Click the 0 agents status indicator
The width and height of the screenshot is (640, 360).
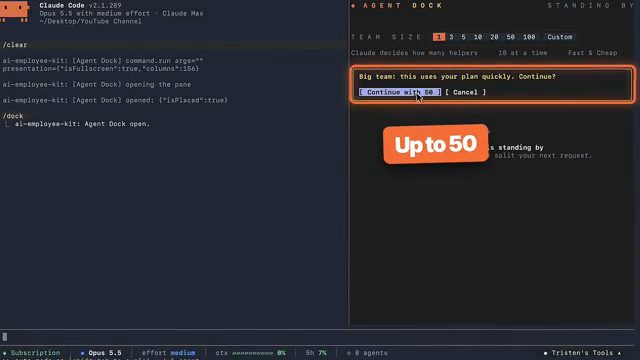(x=367, y=353)
